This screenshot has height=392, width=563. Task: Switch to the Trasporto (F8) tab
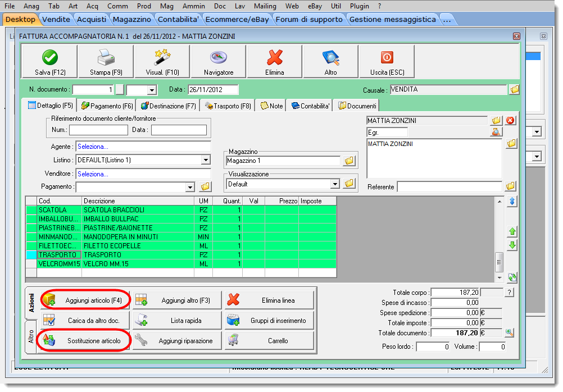coord(228,106)
